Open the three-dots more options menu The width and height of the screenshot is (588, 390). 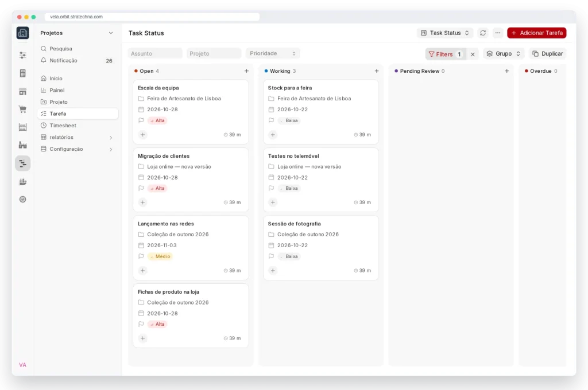498,33
